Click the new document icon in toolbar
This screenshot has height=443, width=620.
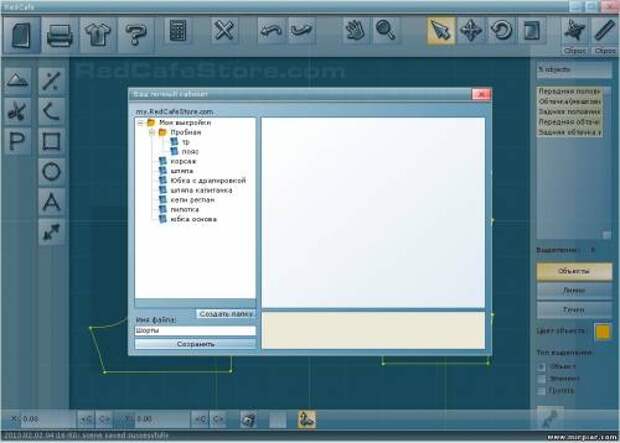pos(21,35)
